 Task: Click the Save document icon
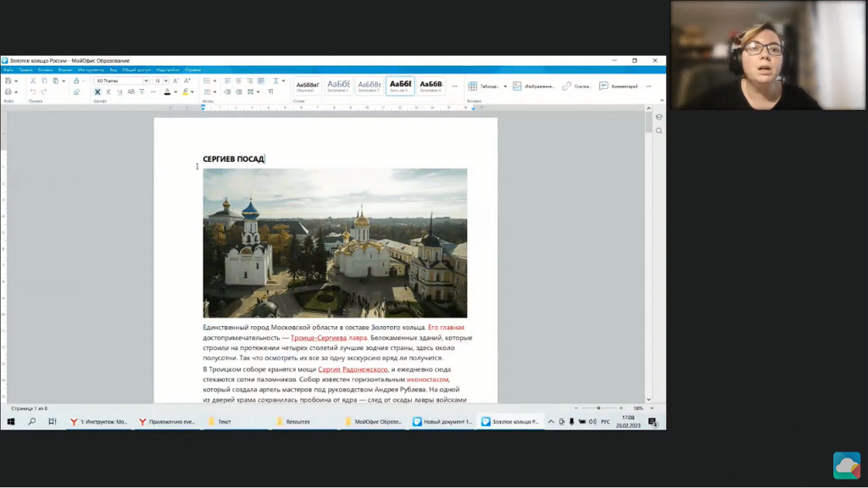pos(8,80)
